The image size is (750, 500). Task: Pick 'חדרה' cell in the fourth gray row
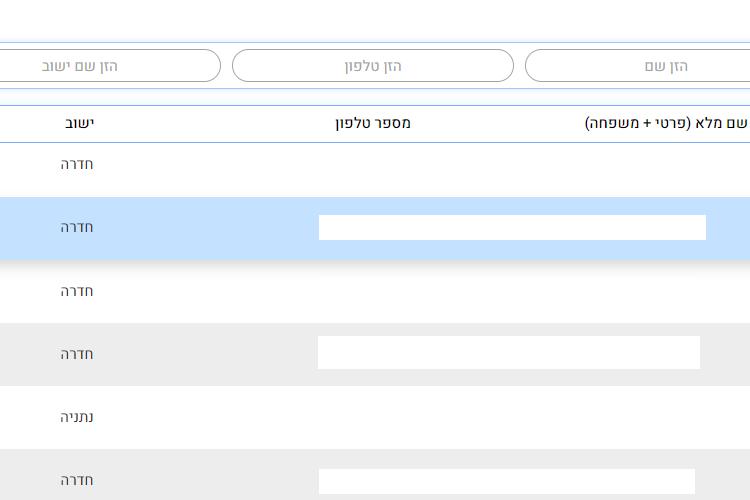(x=77, y=354)
